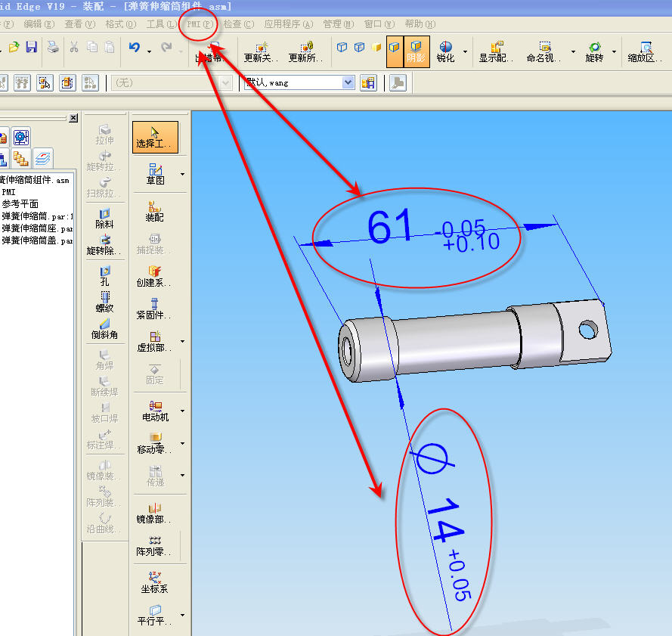The width and height of the screenshot is (672, 636).
Task: Click the Redo arrow
Action: click(x=166, y=47)
